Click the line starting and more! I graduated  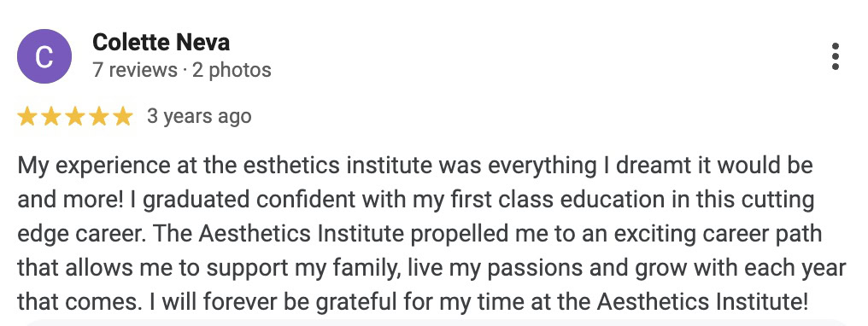coord(416,200)
